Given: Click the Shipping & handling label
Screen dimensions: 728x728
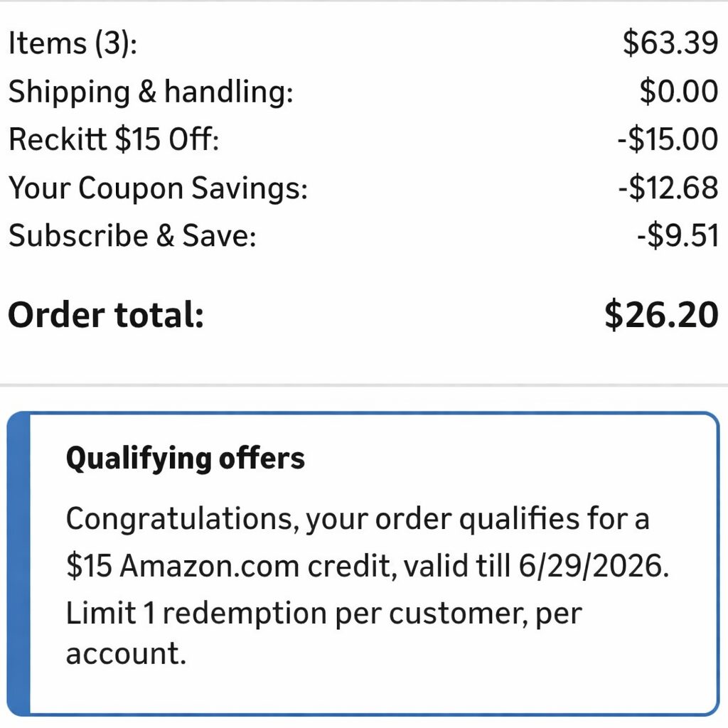Looking at the screenshot, I should (150, 93).
